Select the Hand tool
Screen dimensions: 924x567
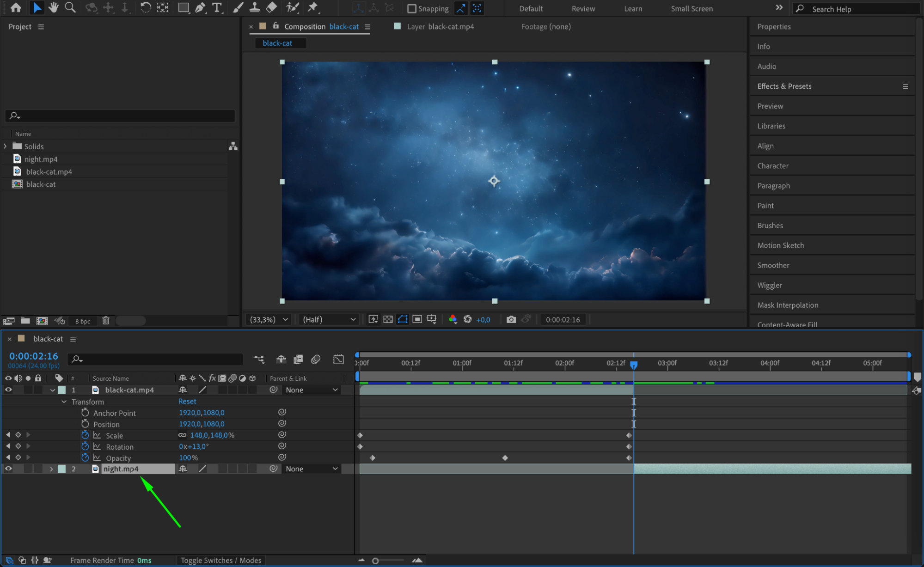(x=54, y=7)
